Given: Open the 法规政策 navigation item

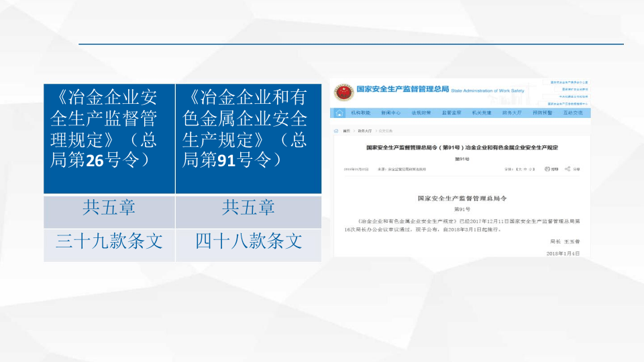Looking at the screenshot, I should point(421,113).
